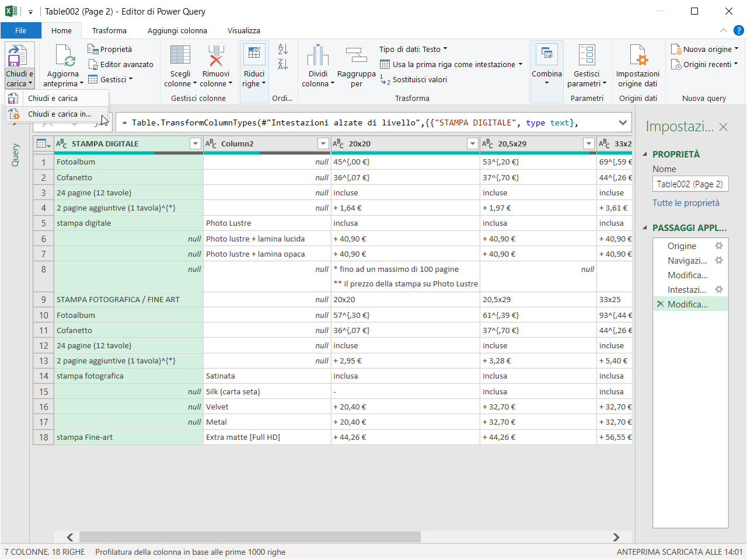
Task: Click the Combina icon
Action: point(547,54)
